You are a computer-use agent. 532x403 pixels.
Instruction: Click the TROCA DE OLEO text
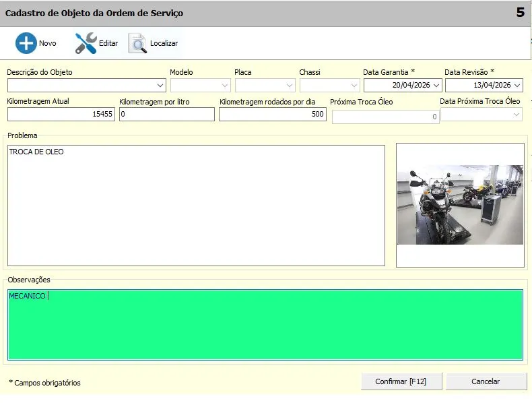pos(36,152)
